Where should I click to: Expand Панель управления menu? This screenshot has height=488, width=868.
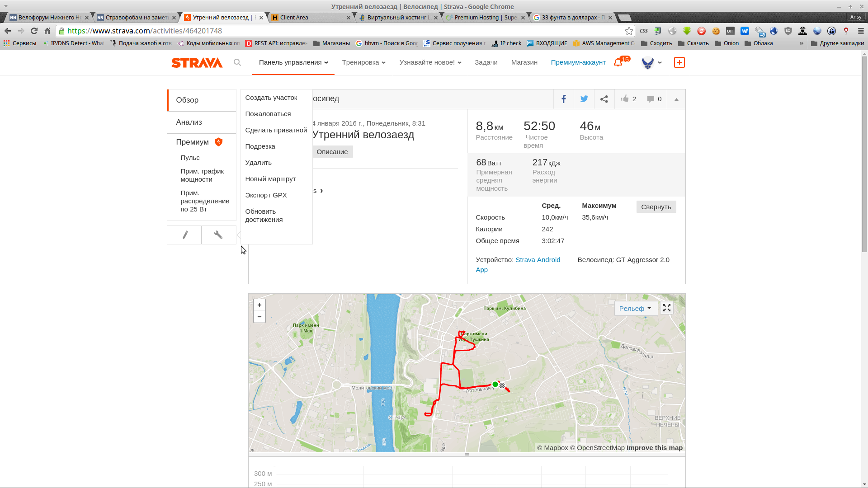click(x=293, y=62)
